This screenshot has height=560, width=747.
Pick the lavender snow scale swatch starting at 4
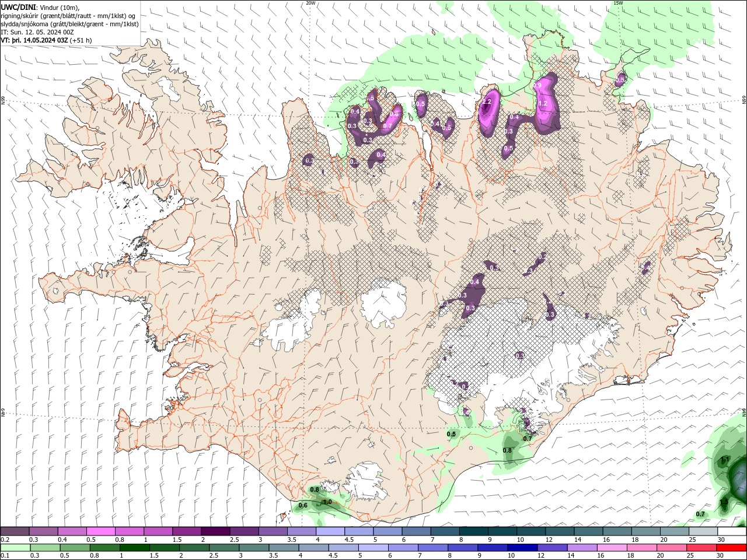[x=330, y=531]
